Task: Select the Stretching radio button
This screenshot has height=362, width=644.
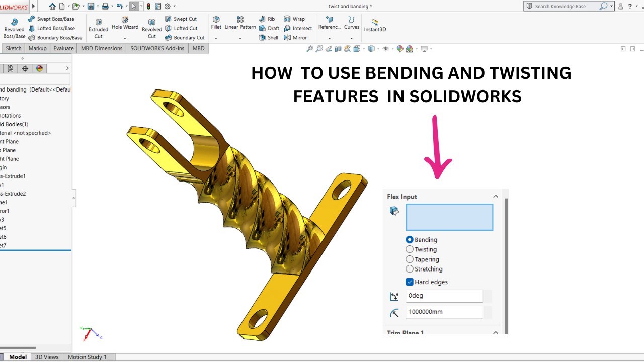Action: pyautogui.click(x=410, y=269)
